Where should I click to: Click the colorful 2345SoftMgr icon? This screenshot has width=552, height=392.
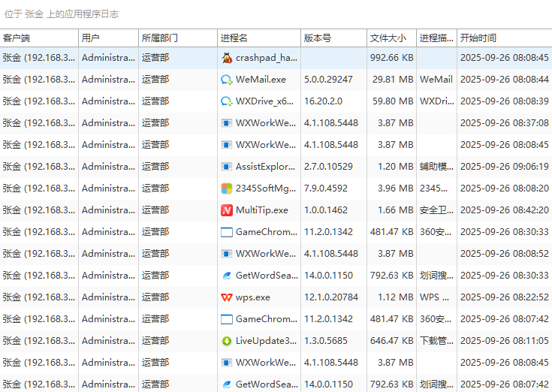click(227, 188)
